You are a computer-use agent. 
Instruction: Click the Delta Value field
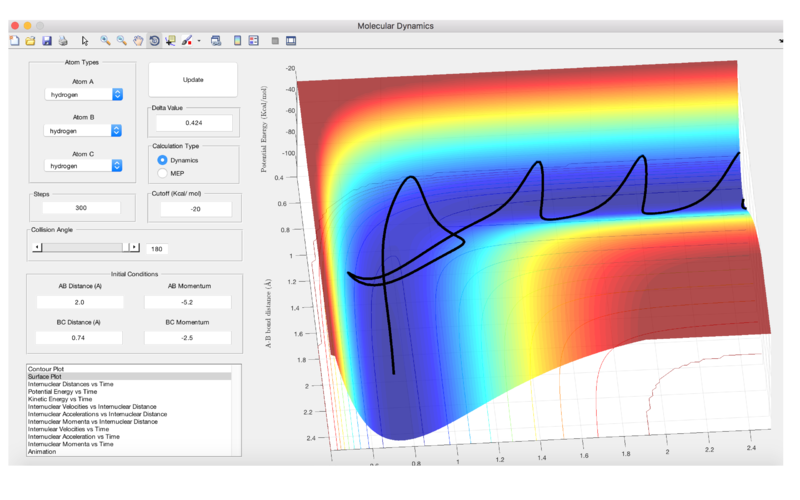point(194,123)
